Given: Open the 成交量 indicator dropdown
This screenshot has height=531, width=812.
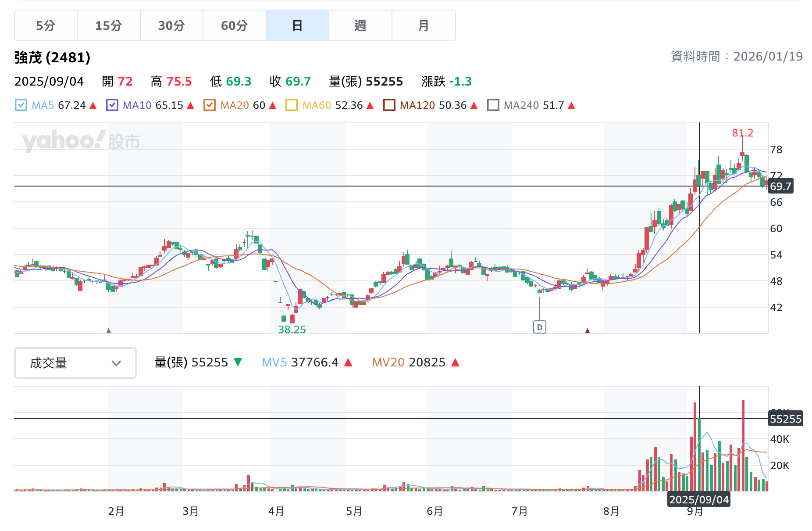Looking at the screenshot, I should click(75, 363).
